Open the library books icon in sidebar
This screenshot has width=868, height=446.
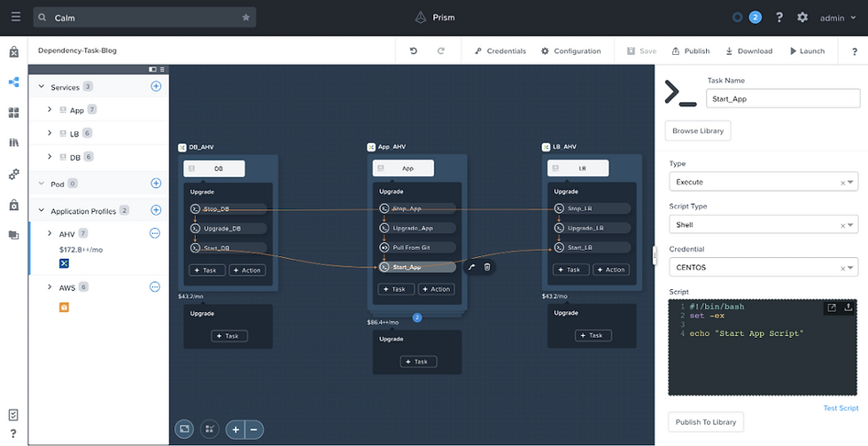14,143
